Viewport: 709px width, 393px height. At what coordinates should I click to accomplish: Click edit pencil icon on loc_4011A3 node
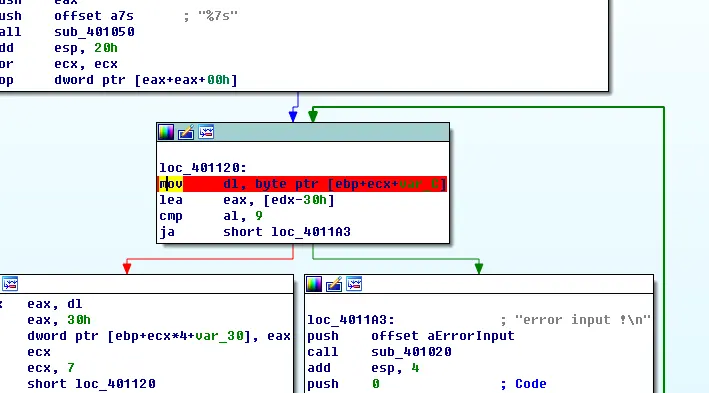334,284
